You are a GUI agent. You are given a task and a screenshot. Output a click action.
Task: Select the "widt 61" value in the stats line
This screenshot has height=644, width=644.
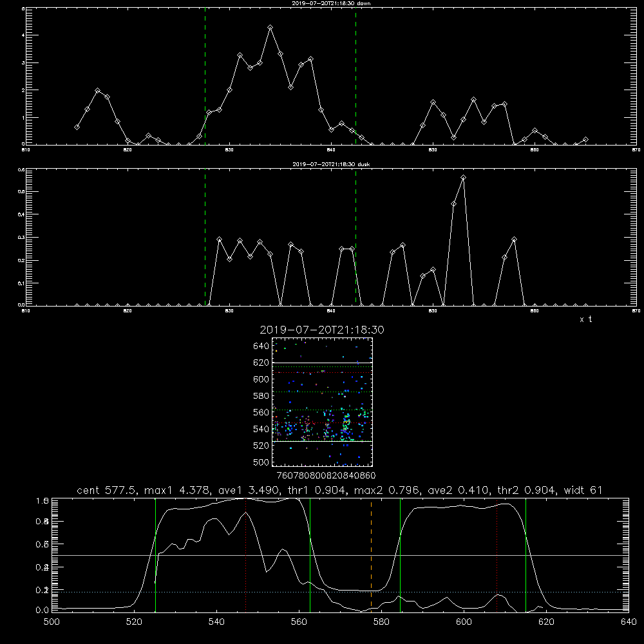click(583, 490)
